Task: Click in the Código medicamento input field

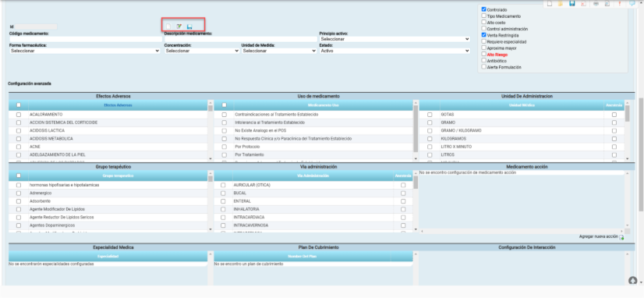Action: tap(86, 39)
